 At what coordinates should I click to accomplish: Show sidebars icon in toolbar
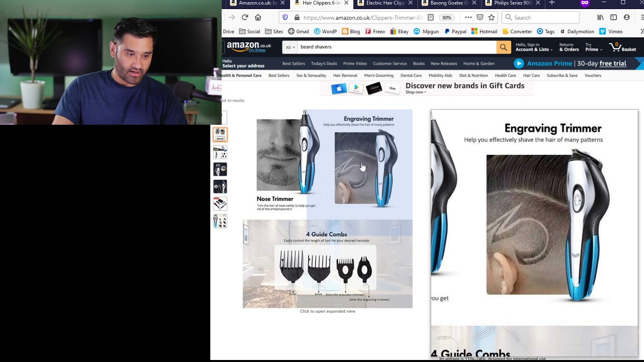tap(613, 17)
